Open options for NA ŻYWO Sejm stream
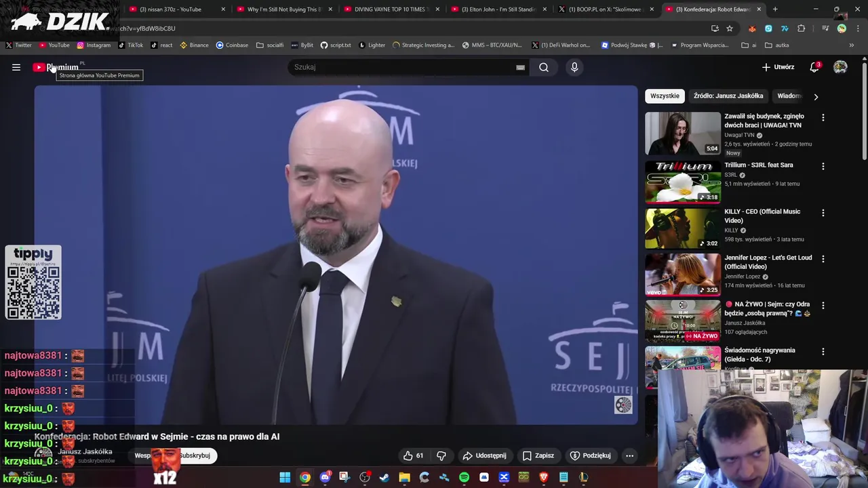 point(823,306)
